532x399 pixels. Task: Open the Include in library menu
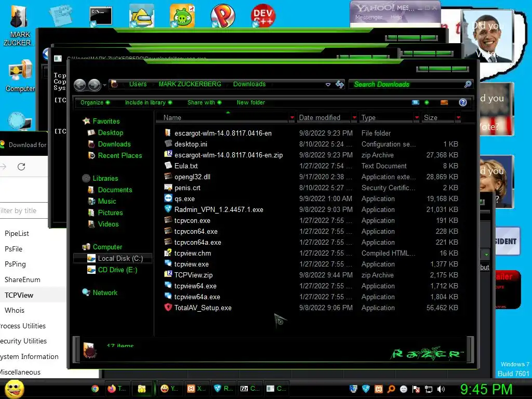[x=148, y=102]
